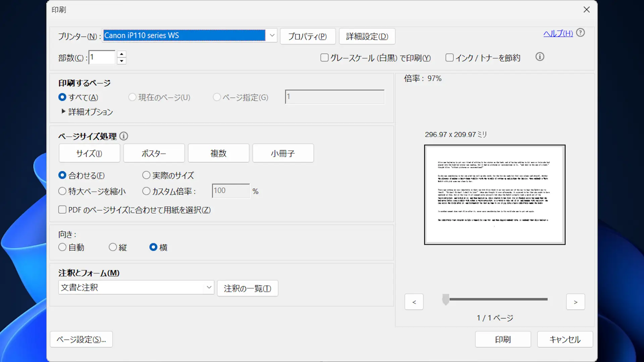This screenshot has width=644, height=362.
Task: Choose the ページ指定 radio option
Action: pyautogui.click(x=217, y=97)
